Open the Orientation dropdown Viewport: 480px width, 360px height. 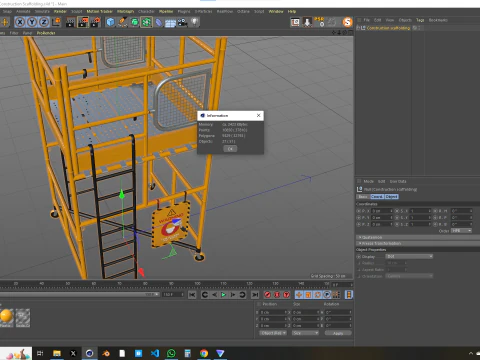tap(409, 276)
